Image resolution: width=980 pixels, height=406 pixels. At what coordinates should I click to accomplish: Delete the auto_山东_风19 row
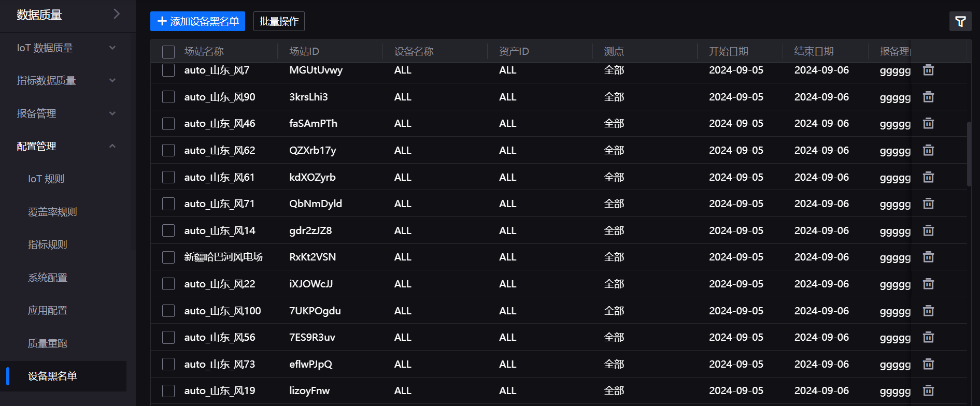928,390
